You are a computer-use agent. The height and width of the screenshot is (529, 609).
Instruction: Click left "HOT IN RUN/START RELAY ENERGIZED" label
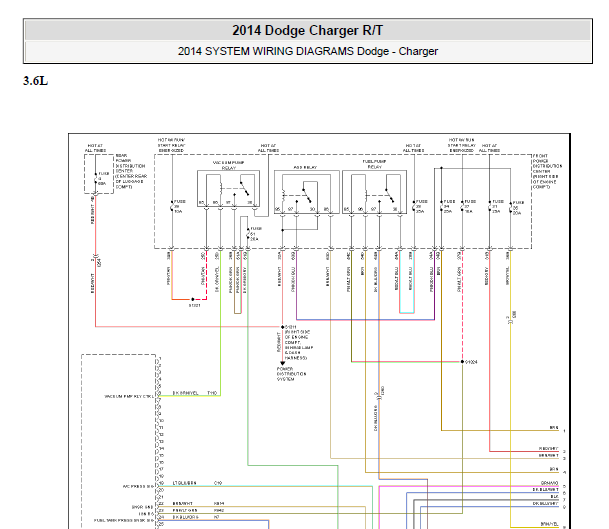coord(171,145)
